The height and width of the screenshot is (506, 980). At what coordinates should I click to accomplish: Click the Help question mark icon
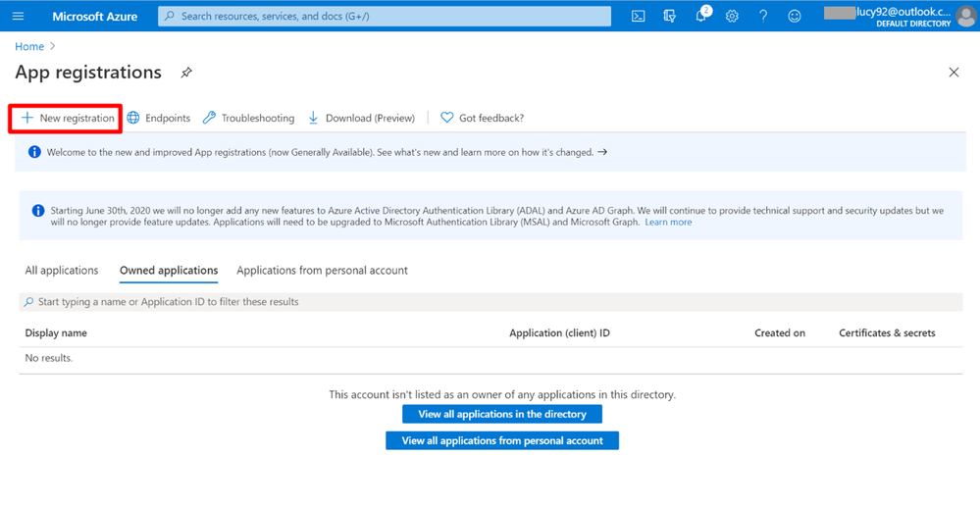pos(763,17)
